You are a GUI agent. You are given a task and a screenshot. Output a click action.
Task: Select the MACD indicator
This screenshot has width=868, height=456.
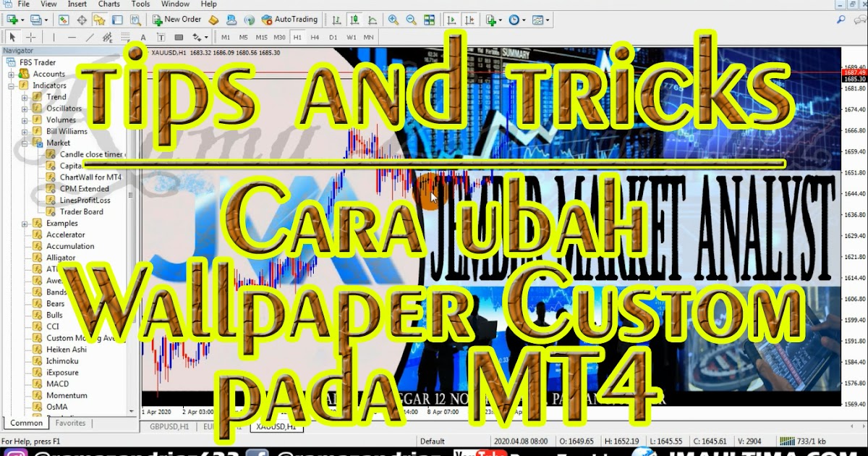coord(58,384)
